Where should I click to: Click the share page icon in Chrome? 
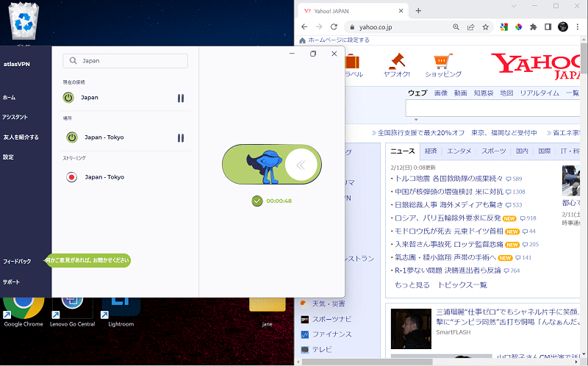pos(470,27)
